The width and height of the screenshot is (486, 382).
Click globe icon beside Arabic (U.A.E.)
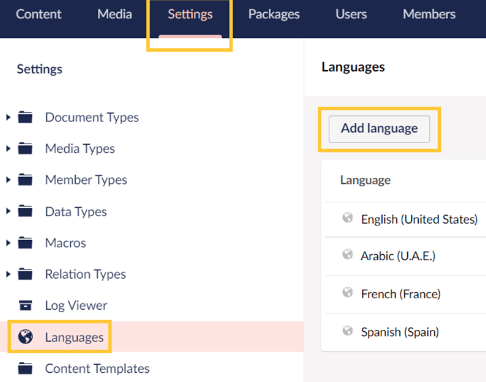[x=347, y=255]
